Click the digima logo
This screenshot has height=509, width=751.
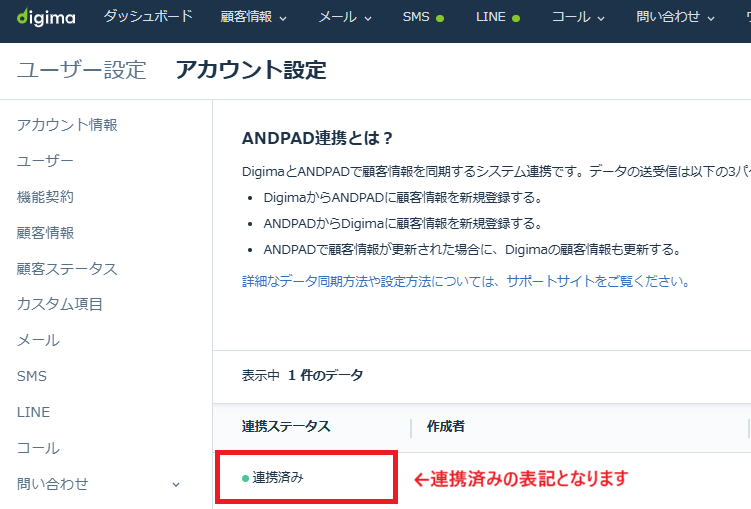pos(46,17)
